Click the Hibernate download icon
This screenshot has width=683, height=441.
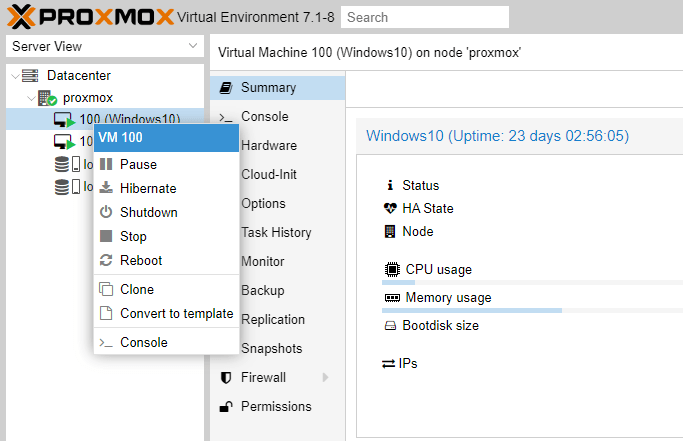pyautogui.click(x=106, y=188)
